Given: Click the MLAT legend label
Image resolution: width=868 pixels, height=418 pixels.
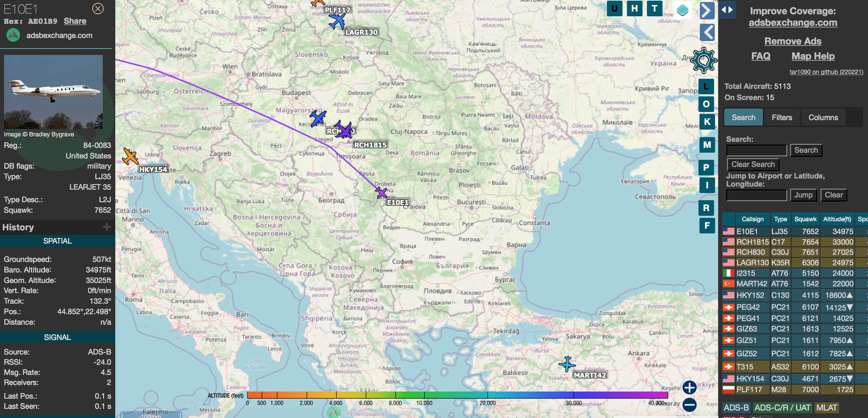Looking at the screenshot, I should [x=827, y=407].
